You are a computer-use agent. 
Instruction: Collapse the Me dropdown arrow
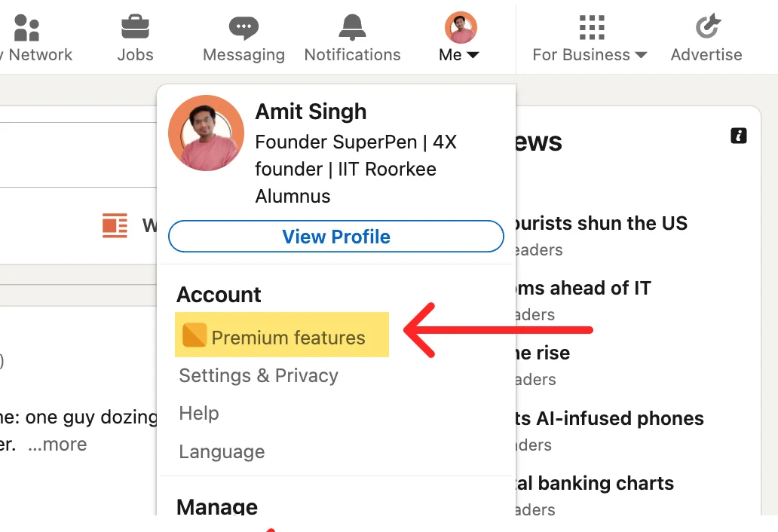tap(473, 55)
